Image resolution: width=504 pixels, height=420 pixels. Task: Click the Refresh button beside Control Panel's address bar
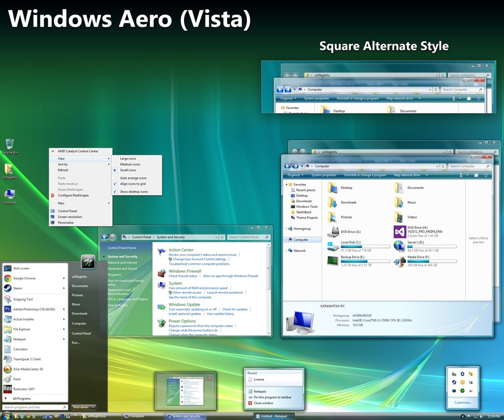click(222, 237)
